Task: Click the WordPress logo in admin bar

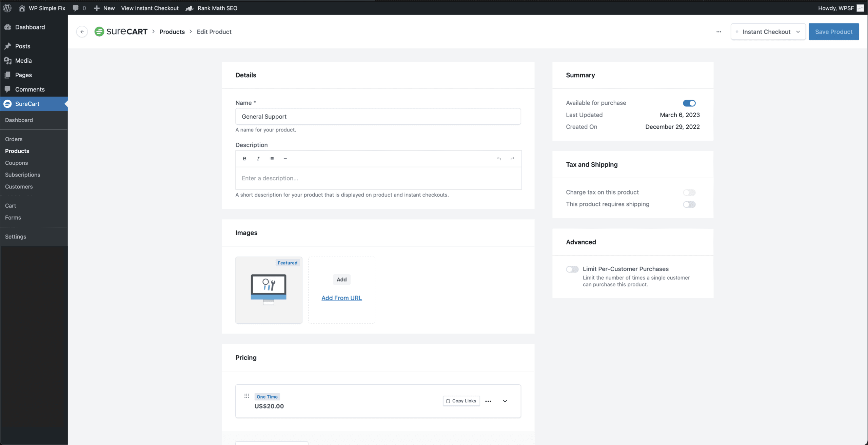Action: point(7,8)
